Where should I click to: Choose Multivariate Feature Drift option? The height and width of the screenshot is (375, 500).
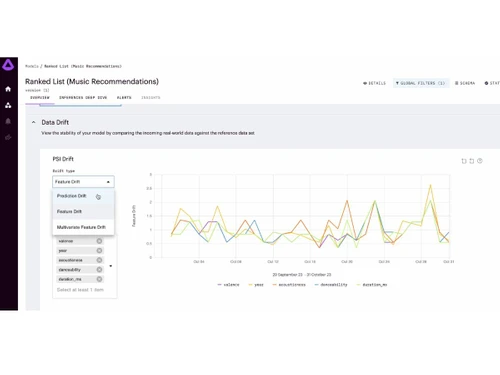tap(83, 227)
